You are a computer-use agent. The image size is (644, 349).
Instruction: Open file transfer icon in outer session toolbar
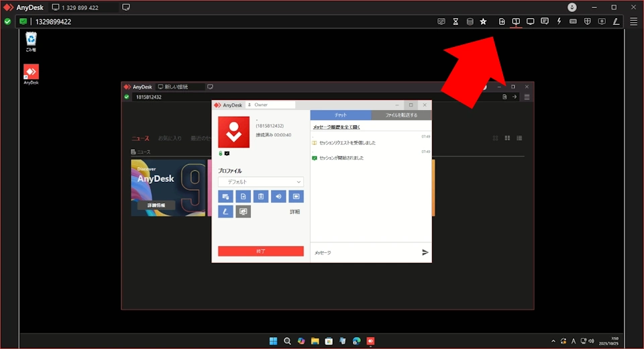502,21
